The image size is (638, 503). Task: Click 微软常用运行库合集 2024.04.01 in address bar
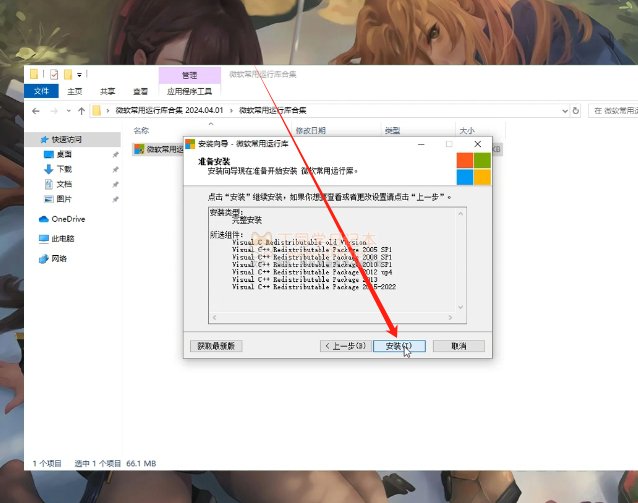pyautogui.click(x=169, y=110)
